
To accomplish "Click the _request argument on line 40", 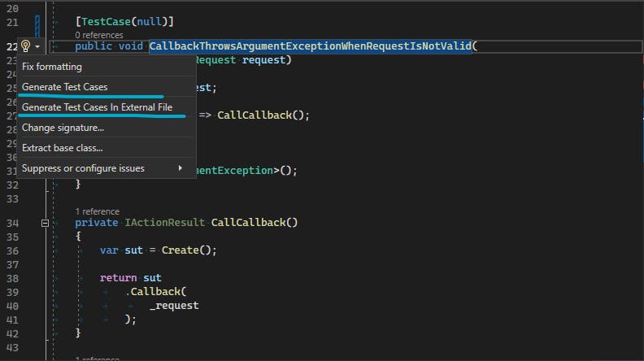I will (x=174, y=306).
